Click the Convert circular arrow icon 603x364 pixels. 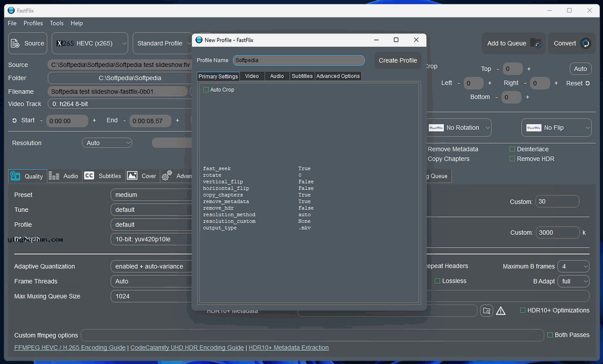[585, 43]
